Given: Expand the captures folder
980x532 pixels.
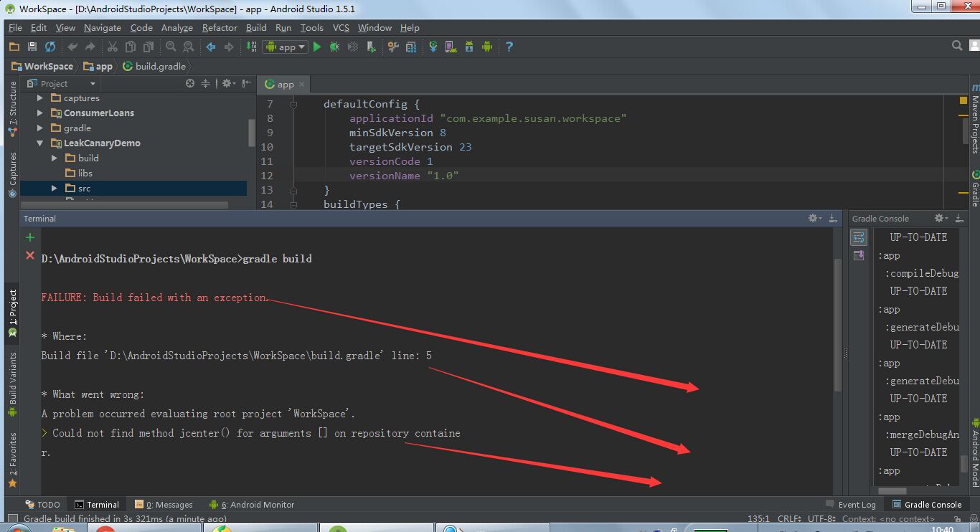Looking at the screenshot, I should pos(40,98).
